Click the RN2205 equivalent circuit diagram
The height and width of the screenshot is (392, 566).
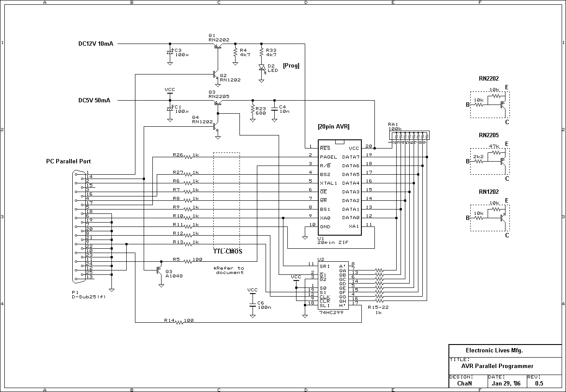click(489, 161)
